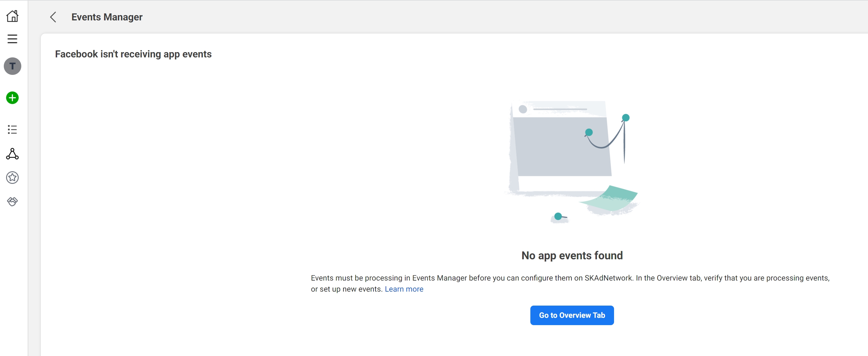Go back using the left chevron arrow

53,17
